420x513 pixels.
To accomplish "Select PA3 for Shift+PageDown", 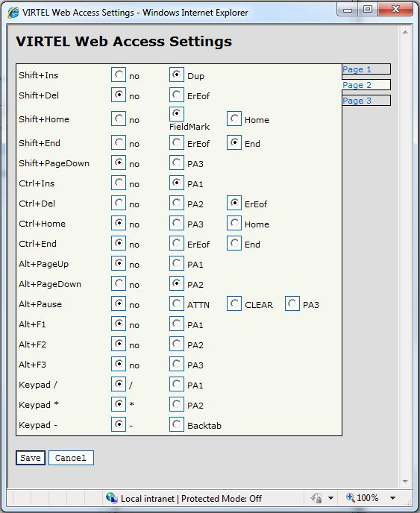I will (177, 163).
